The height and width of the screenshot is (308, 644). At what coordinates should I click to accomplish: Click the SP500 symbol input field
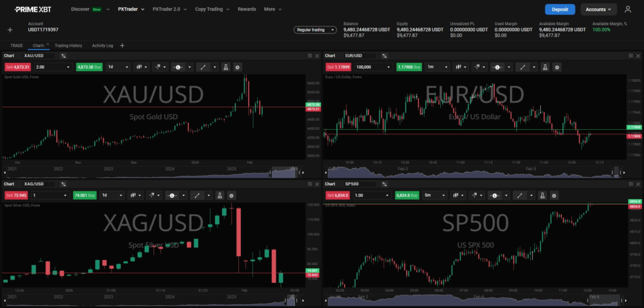coord(360,184)
